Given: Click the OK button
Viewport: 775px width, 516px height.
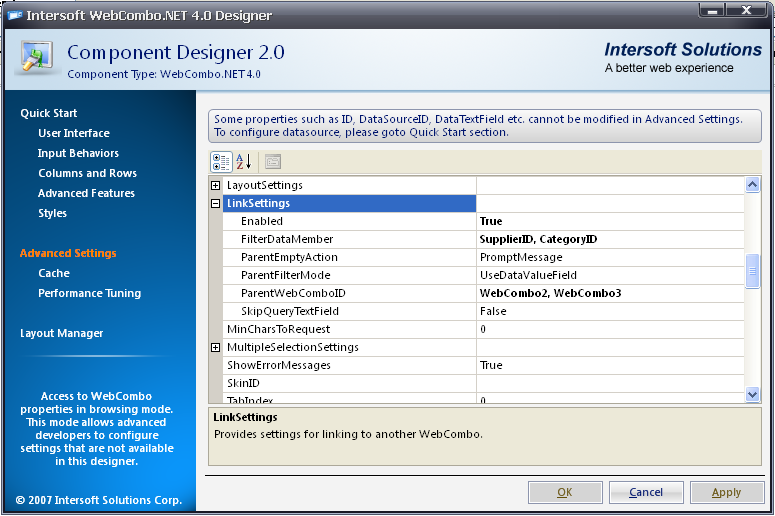Looking at the screenshot, I should [x=565, y=492].
